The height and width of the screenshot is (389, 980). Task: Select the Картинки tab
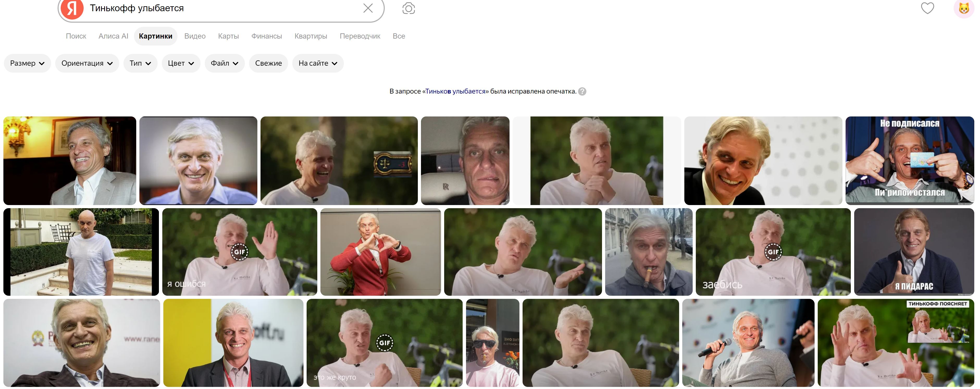(x=156, y=36)
